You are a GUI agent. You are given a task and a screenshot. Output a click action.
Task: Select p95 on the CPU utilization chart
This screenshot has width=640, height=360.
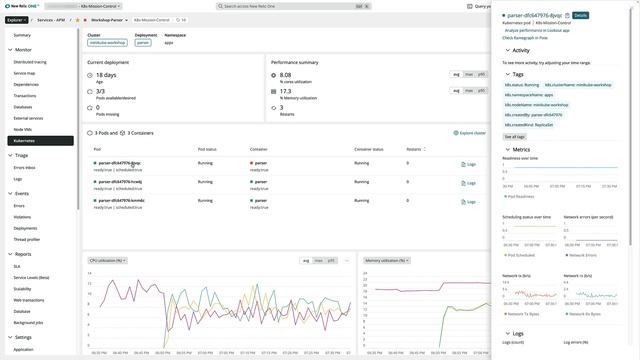pos(331,260)
